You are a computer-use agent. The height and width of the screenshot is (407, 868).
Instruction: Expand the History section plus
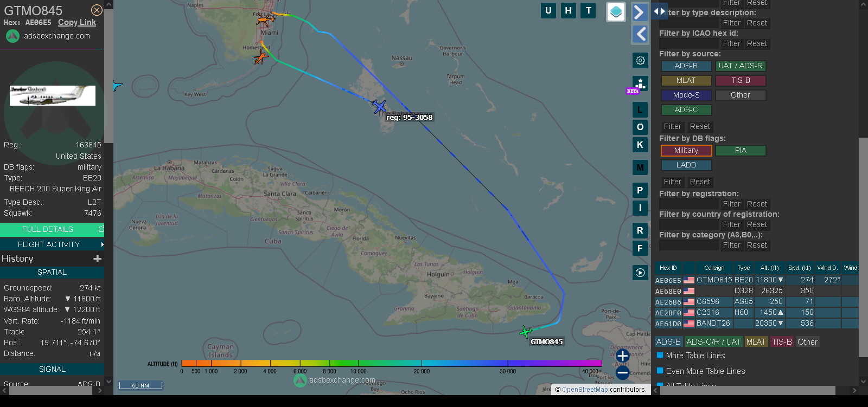[x=98, y=259]
